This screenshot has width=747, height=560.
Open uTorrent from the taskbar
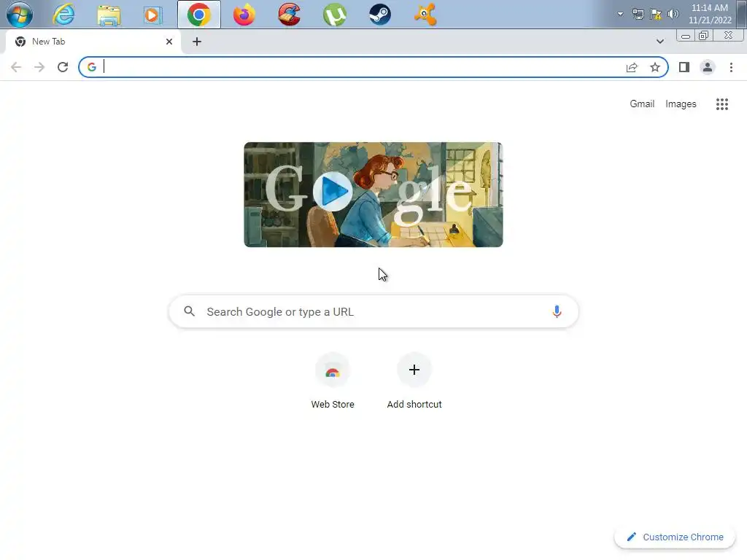[x=334, y=15]
